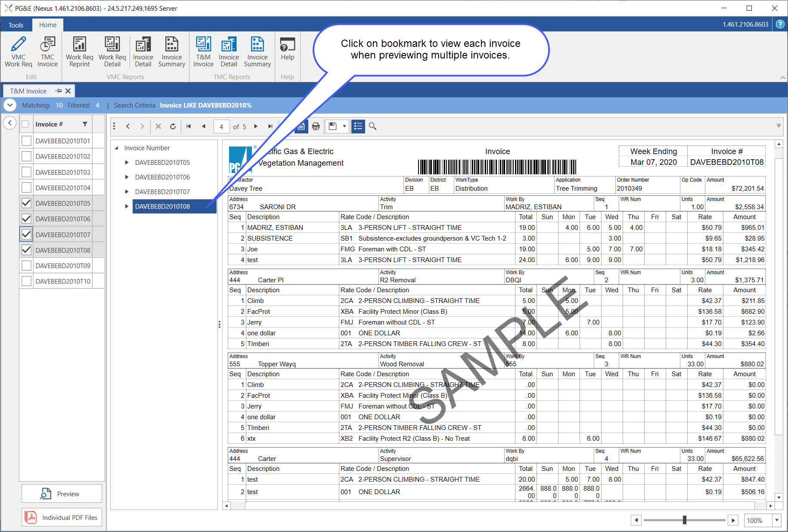
Task: Switch to the Tools ribbon tab
Action: pos(16,25)
